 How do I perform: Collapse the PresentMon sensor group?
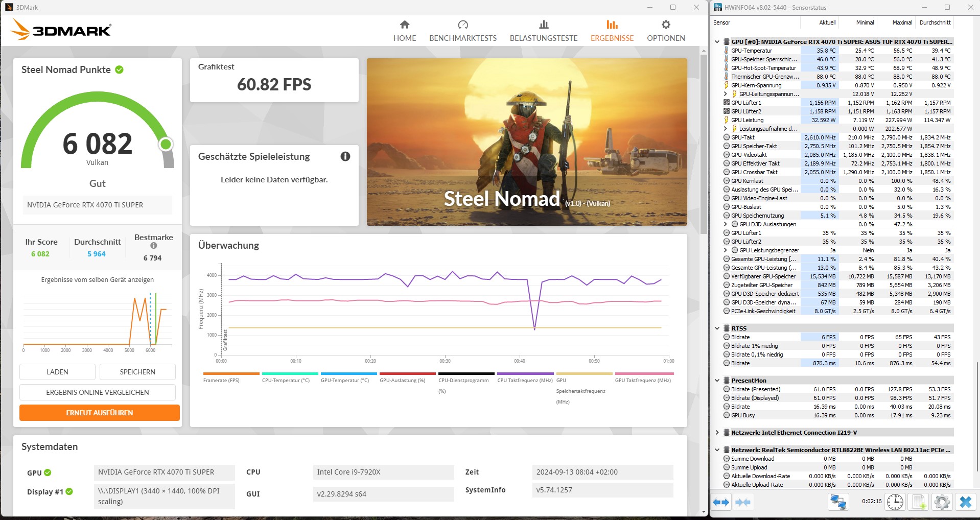[717, 381]
